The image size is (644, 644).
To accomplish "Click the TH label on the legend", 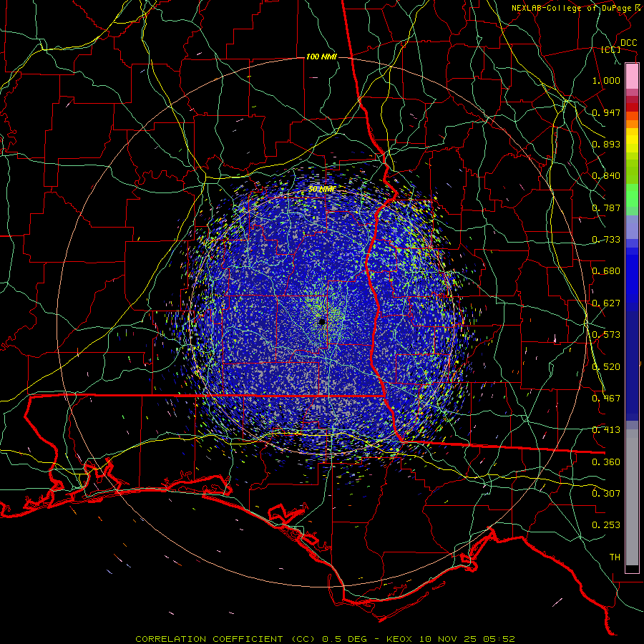I will pos(615,557).
